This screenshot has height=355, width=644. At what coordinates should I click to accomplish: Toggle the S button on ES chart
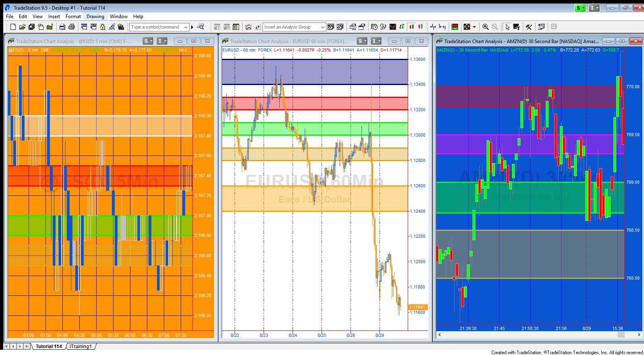(148, 41)
